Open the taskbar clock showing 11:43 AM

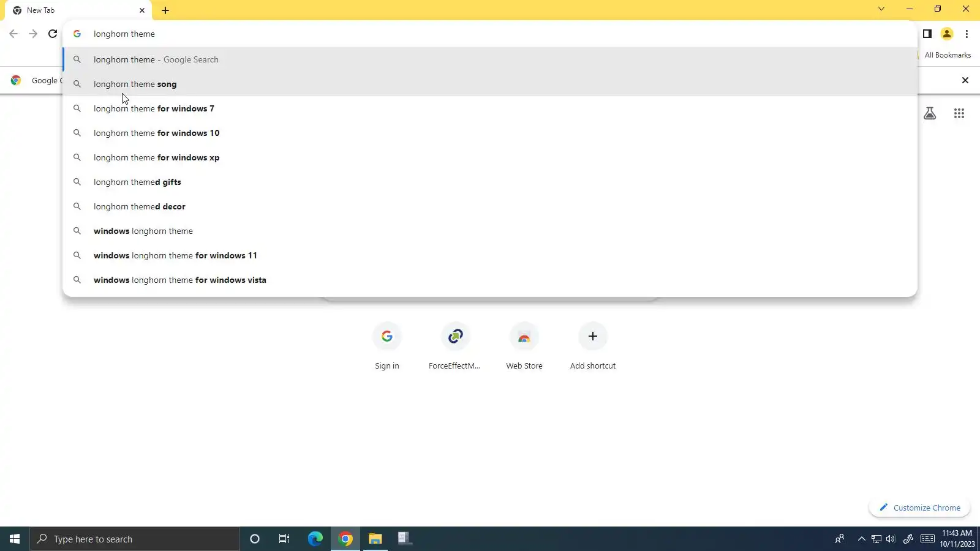957,539
